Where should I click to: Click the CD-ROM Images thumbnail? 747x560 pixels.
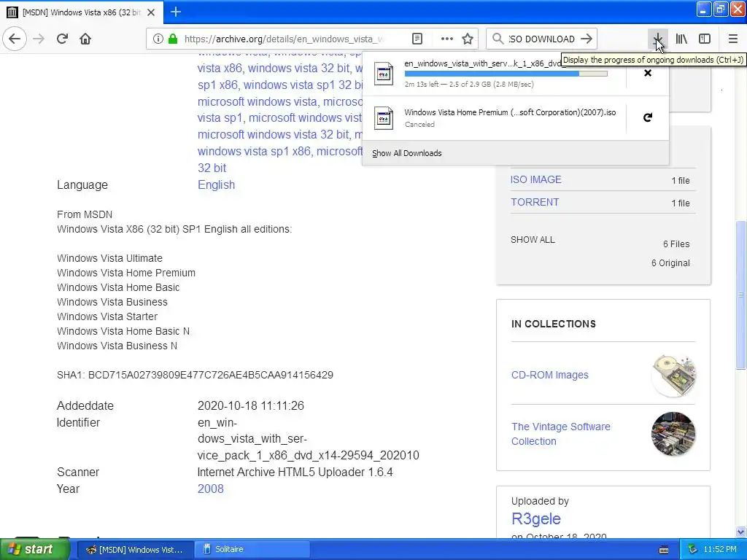click(x=673, y=376)
